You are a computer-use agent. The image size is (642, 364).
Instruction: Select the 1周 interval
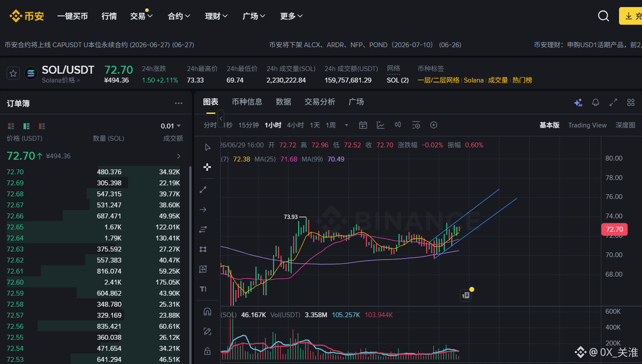[x=330, y=125]
